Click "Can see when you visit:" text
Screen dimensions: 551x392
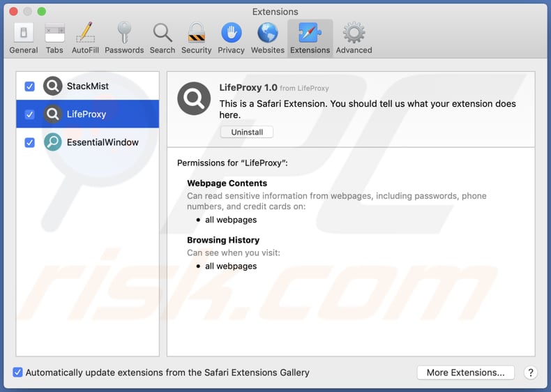coord(234,252)
